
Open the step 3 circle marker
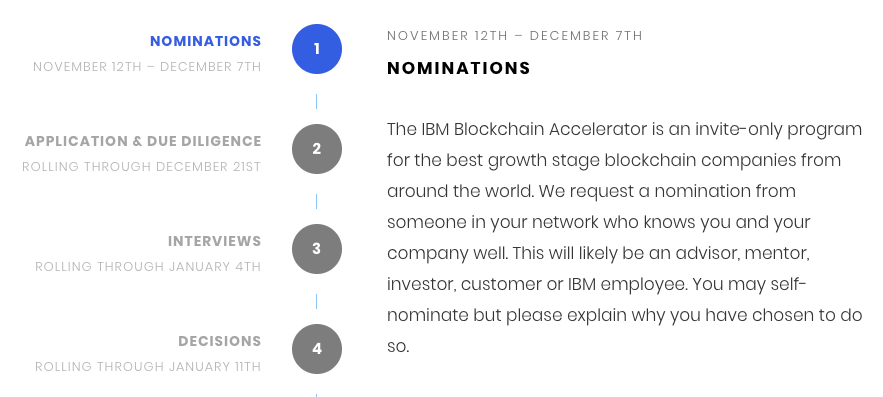[316, 249]
